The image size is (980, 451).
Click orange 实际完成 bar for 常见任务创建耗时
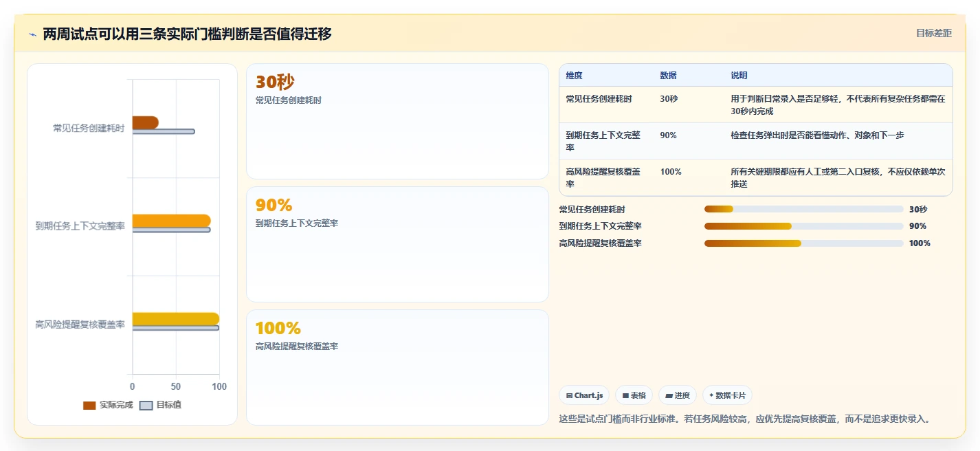point(145,122)
